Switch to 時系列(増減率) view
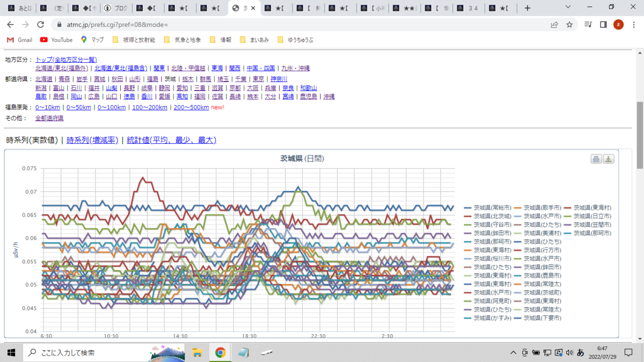Screen dimensions: 644x362 click(x=92, y=140)
